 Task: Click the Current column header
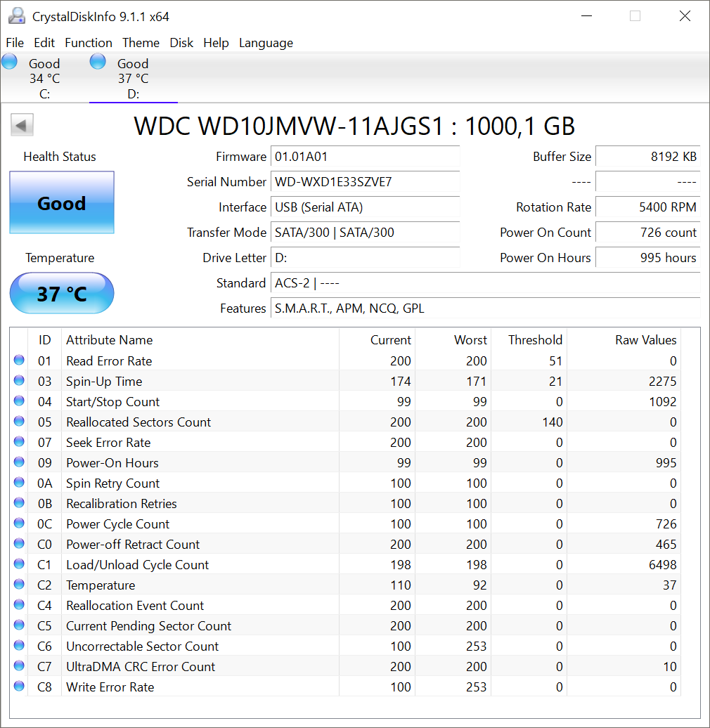click(377, 340)
